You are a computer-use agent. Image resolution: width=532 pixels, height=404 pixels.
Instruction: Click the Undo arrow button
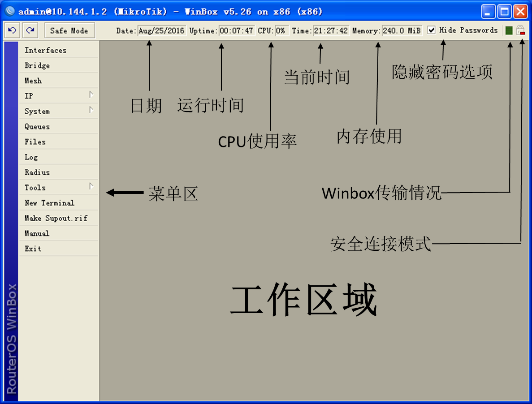click(x=12, y=30)
